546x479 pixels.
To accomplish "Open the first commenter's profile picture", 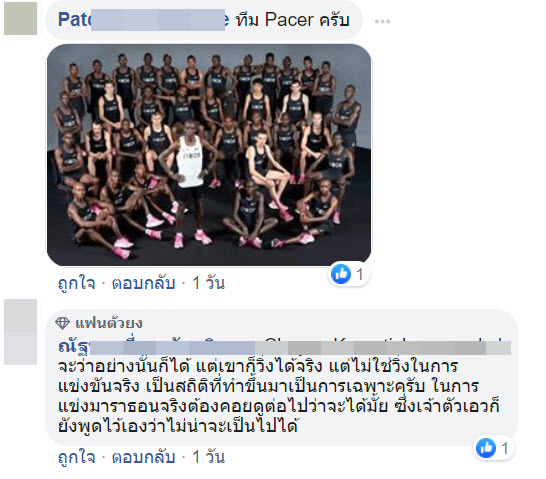I will click(x=21, y=18).
